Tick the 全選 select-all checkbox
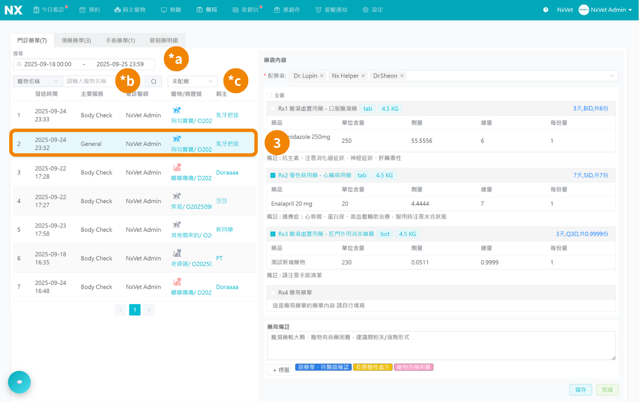This screenshot has width=640, height=403. point(269,95)
